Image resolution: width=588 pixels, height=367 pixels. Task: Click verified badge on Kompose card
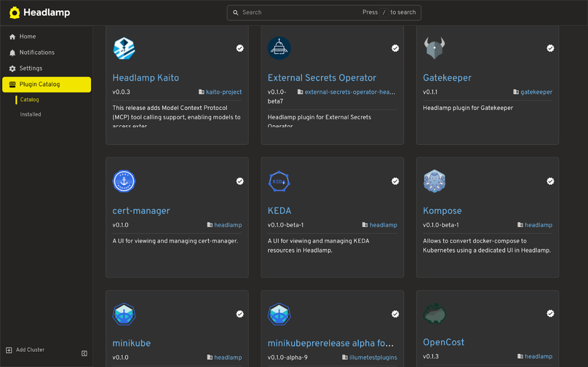551,181
